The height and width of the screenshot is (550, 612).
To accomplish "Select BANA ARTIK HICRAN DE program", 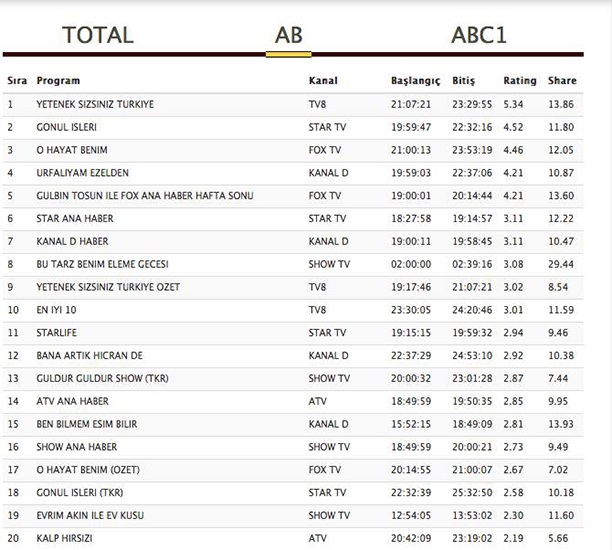I will 89,356.
